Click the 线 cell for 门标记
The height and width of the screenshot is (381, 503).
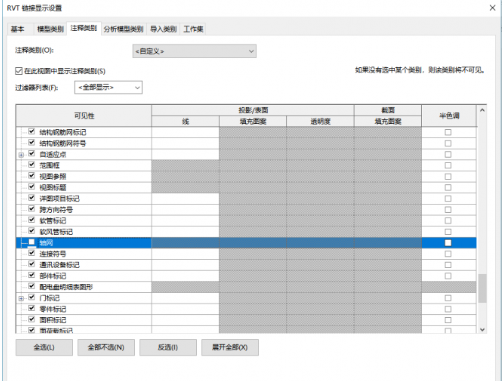(185, 298)
